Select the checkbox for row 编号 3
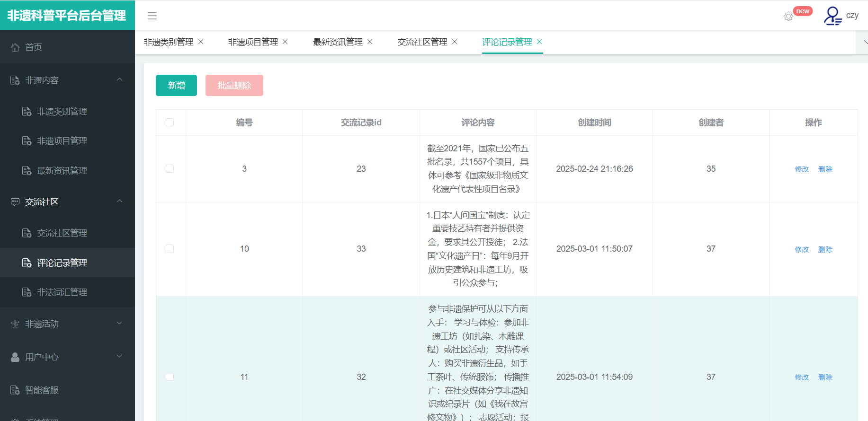This screenshot has height=421, width=868. click(170, 169)
